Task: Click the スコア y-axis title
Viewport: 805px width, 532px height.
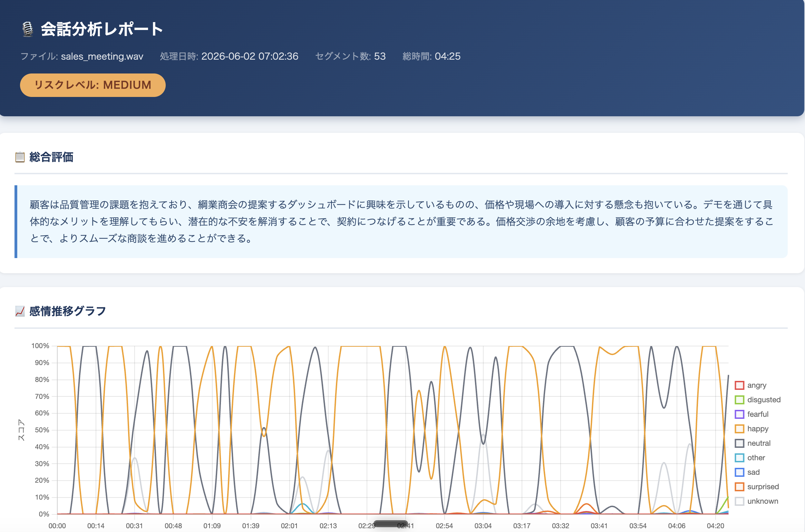Action: coord(21,430)
